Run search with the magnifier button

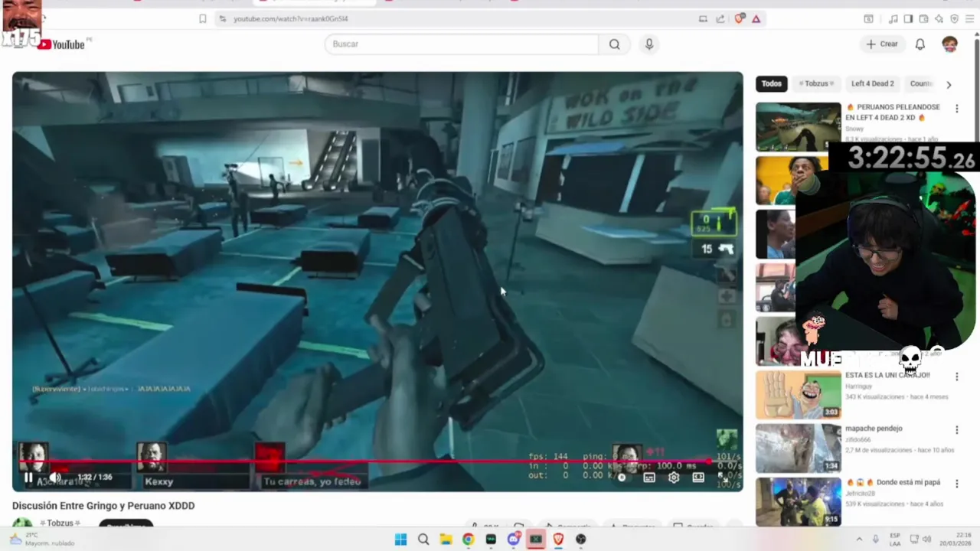614,44
